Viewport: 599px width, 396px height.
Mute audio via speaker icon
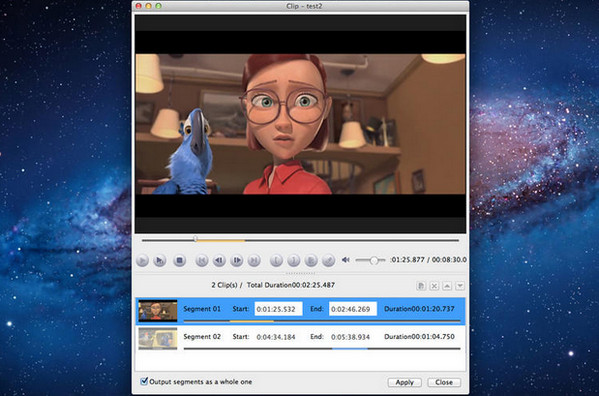(346, 260)
